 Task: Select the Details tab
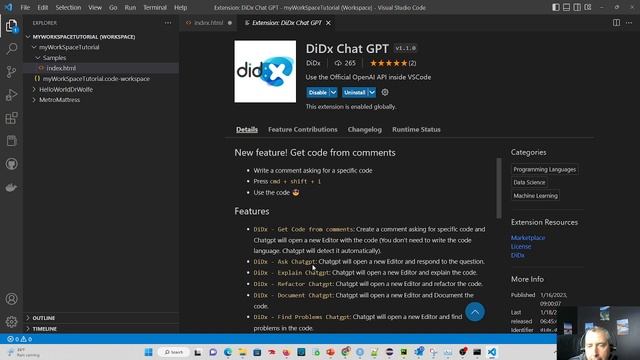[x=247, y=129]
